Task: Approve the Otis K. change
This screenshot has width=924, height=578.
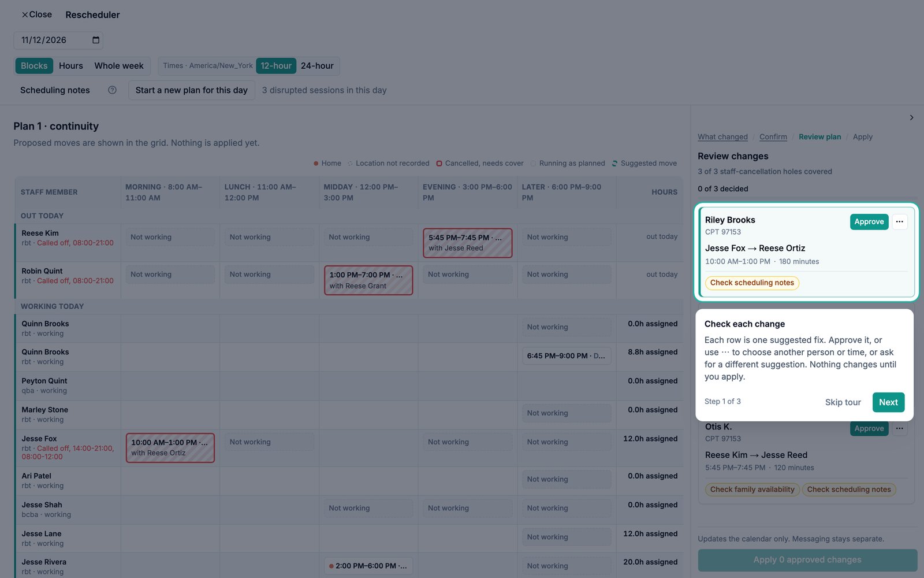Action: point(869,428)
